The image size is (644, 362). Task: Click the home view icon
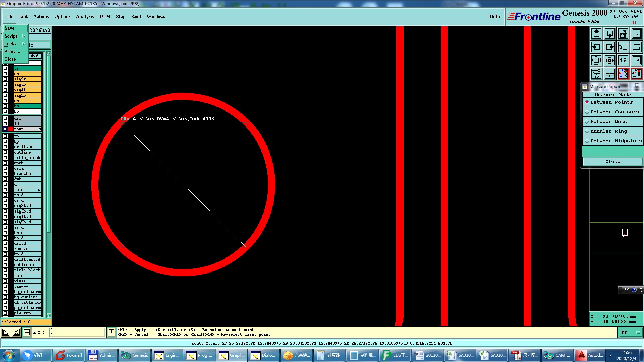(x=623, y=34)
